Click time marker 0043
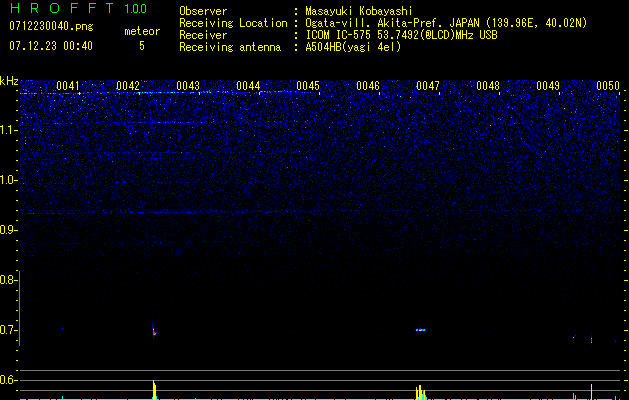This screenshot has height=400, width=629. pos(188,86)
